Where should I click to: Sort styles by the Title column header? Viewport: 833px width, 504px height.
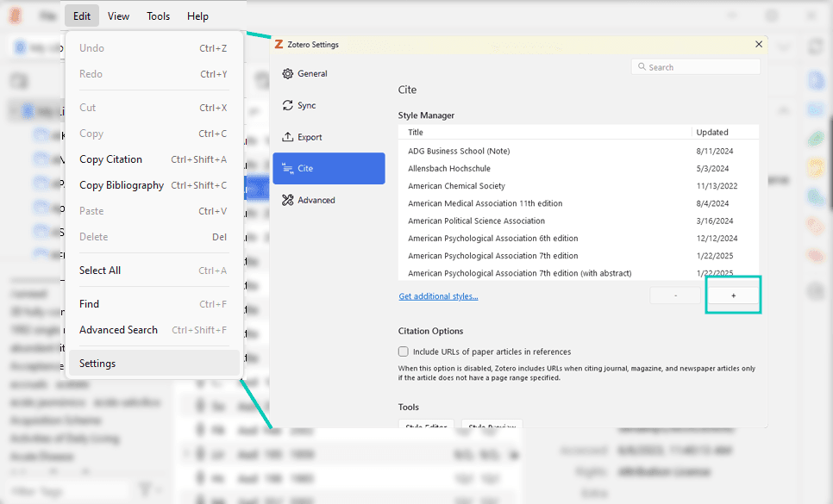coord(544,133)
